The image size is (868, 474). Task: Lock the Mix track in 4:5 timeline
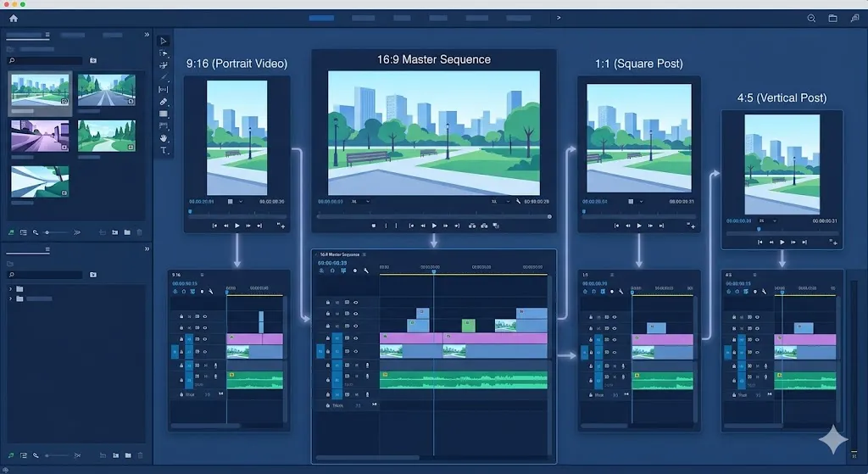coord(734,395)
